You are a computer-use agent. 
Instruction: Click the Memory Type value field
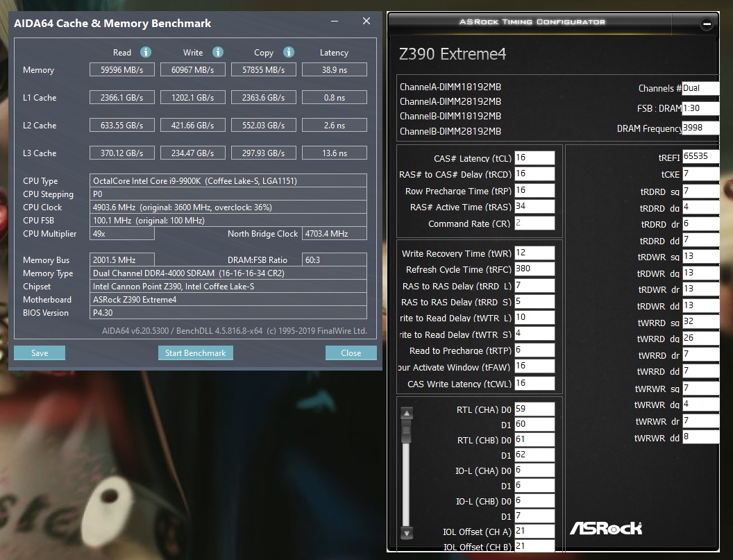coord(228,273)
